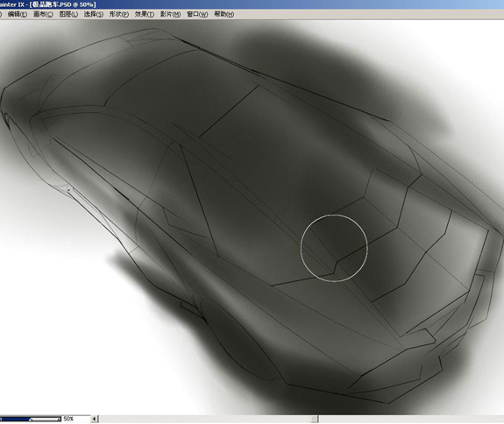Click scrollbar track left of the thumb
The image size is (504, 424).
[205, 419]
